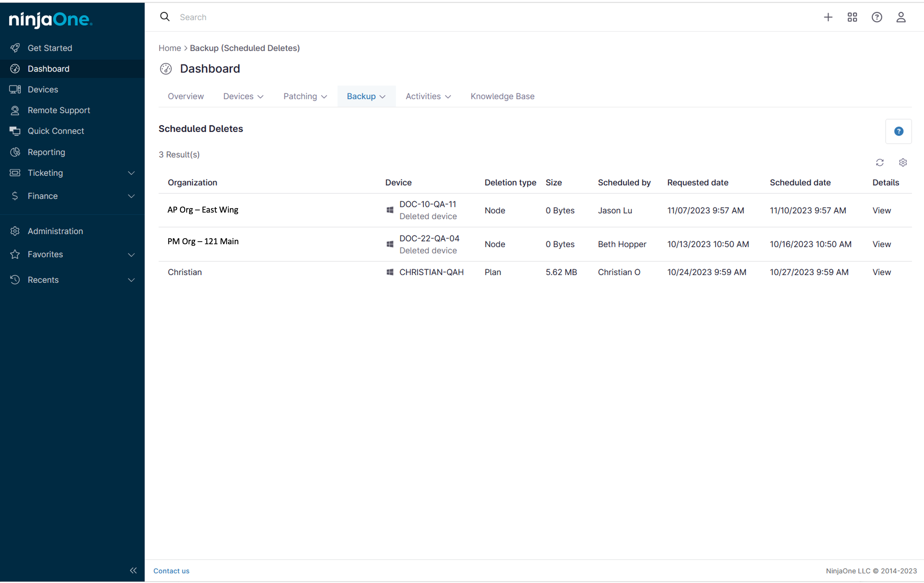Click View for DOC-10-QA-11 row
This screenshot has height=583, width=924.
(x=882, y=210)
